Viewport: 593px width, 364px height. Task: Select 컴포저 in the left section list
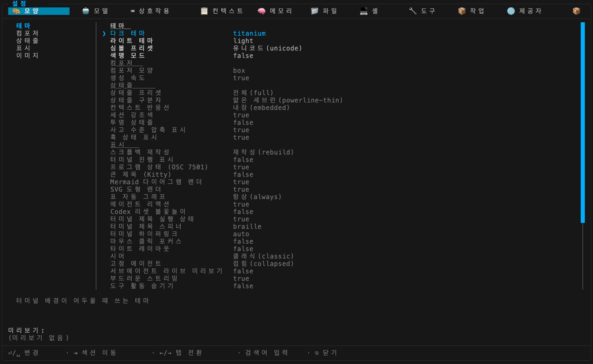pyautogui.click(x=27, y=33)
